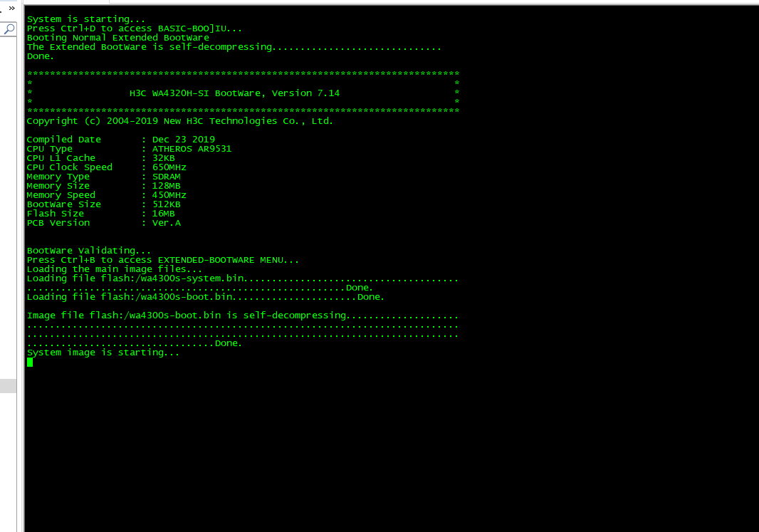Click Flash Size value '16MB'
Viewport: 759px width, 532px height.
coord(164,214)
